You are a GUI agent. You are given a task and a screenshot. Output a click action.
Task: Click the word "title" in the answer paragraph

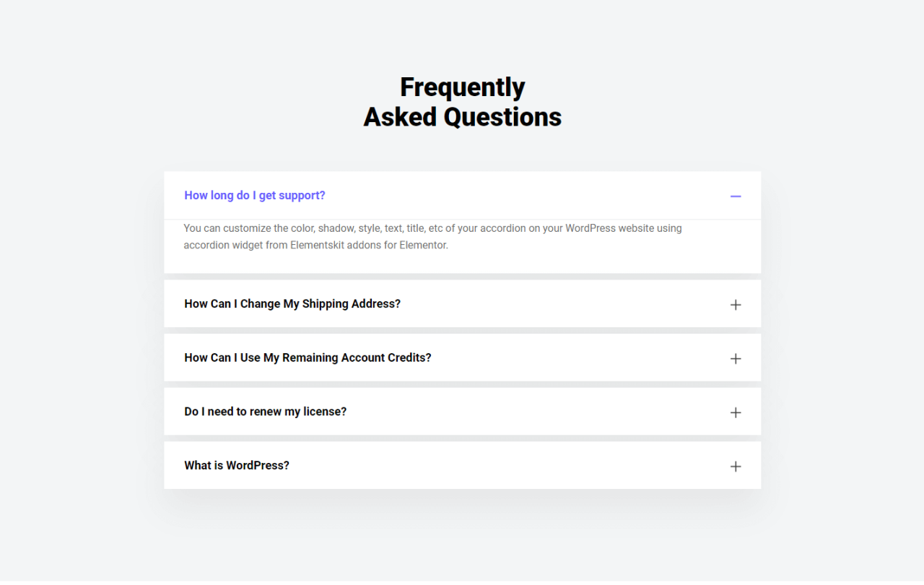[x=415, y=228]
